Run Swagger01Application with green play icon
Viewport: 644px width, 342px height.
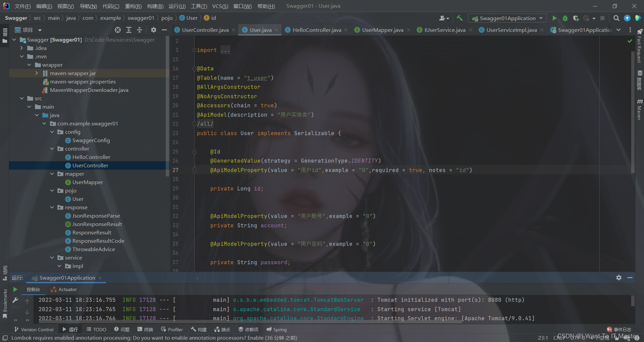tap(554, 18)
